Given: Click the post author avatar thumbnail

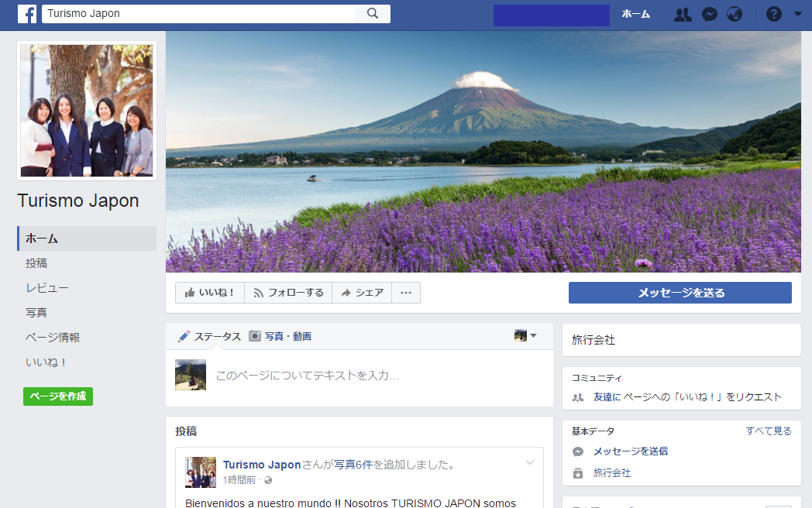Looking at the screenshot, I should 201,472.
